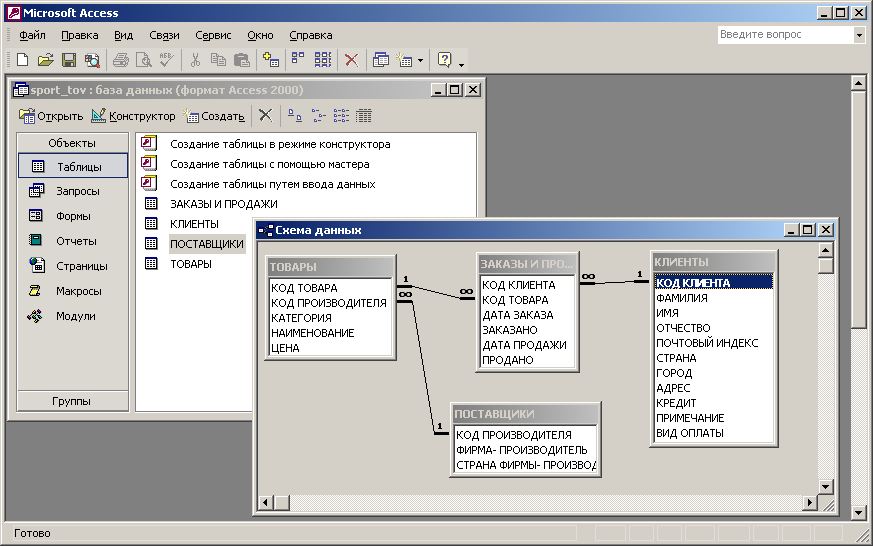Open the New Object dropdown arrow
Screen dimensions: 873x546
(420, 60)
